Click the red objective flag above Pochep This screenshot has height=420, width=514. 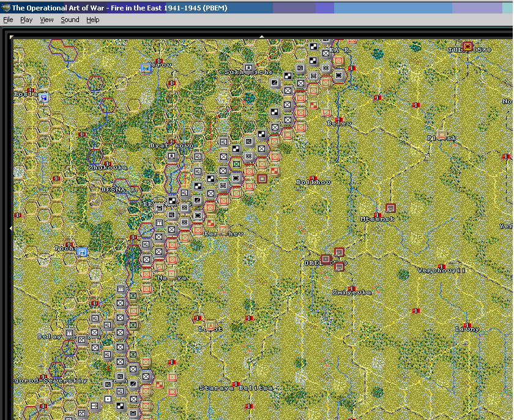(69, 244)
